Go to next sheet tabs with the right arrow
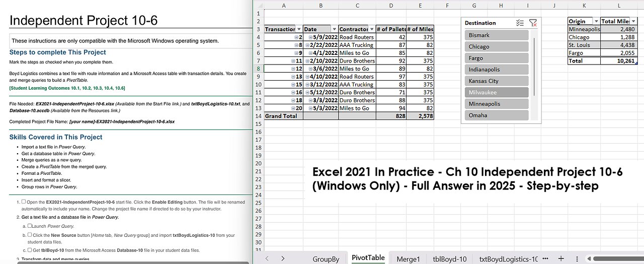Viewport: 644px width, 264px height. [x=283, y=258]
